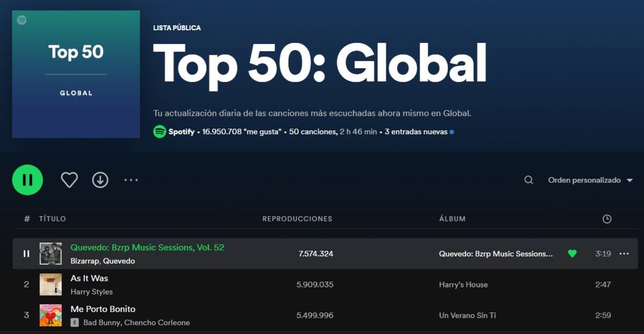The width and height of the screenshot is (644, 334).
Task: Expand the Orden personalizado sort dropdown
Action: [x=590, y=180]
